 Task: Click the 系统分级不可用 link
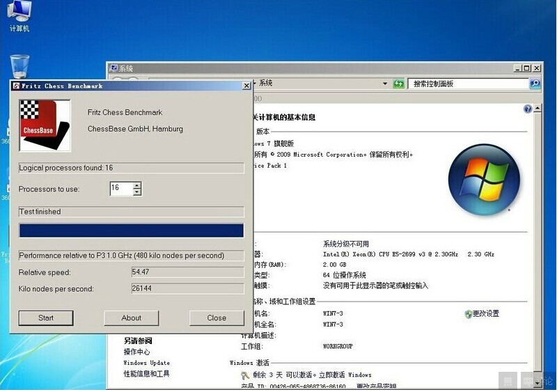(x=345, y=244)
